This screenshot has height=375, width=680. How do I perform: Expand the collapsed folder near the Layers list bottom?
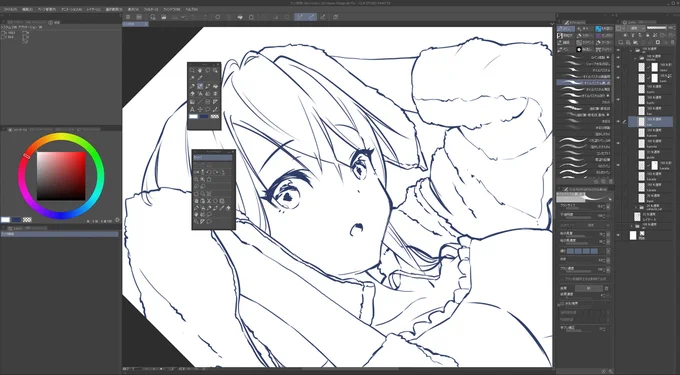coord(632,226)
